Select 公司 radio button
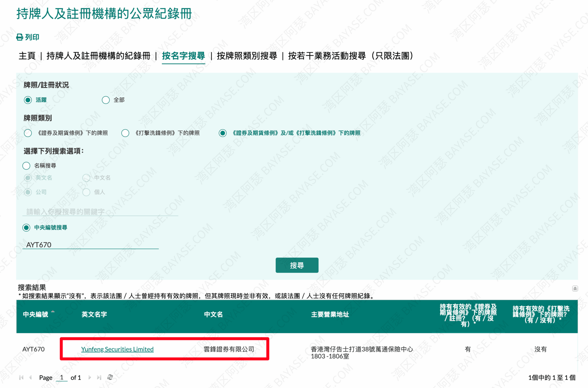Image resolution: width=588 pixels, height=388 pixels. click(x=28, y=192)
